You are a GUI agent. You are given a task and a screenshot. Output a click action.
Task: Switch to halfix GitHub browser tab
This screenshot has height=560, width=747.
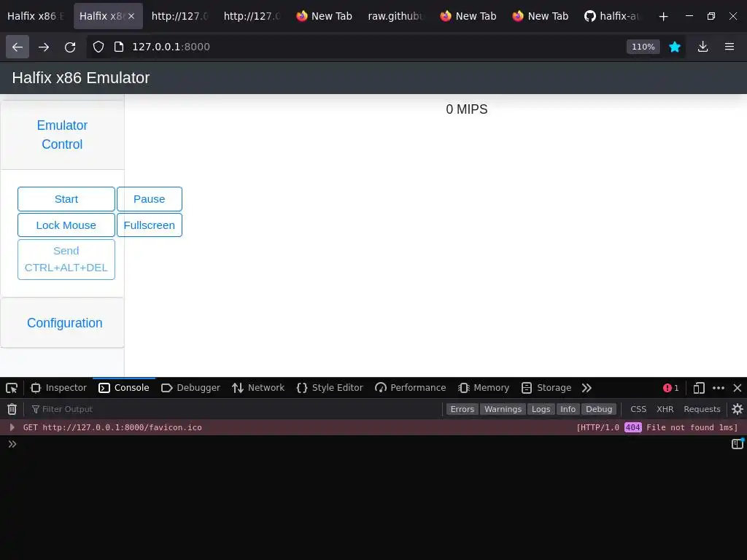point(612,16)
